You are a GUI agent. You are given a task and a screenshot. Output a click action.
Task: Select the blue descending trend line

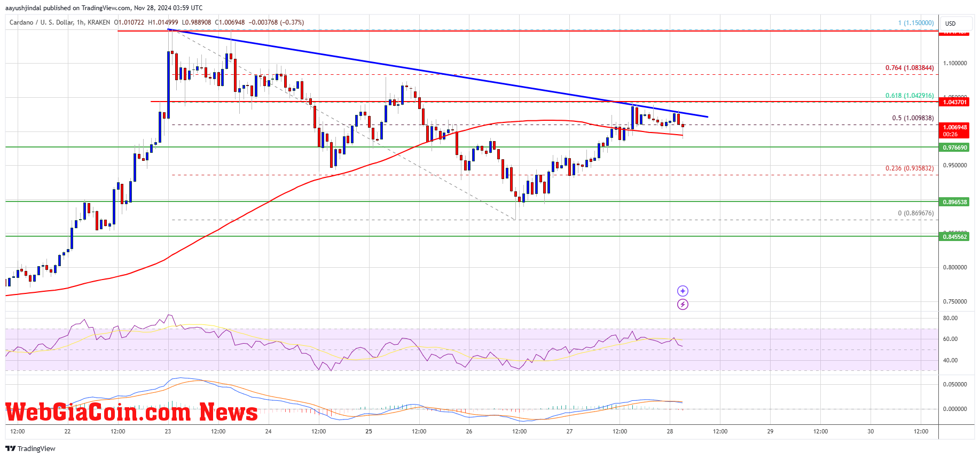[x=438, y=73]
